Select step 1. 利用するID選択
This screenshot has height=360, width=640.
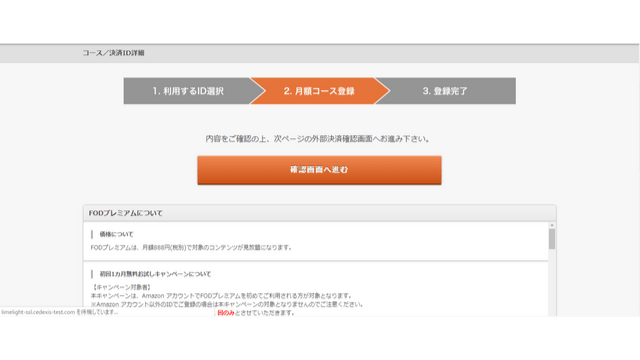click(x=188, y=91)
